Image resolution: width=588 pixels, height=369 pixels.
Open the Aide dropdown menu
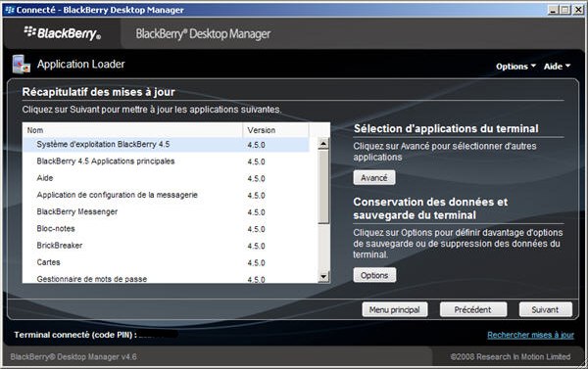pyautogui.click(x=557, y=67)
